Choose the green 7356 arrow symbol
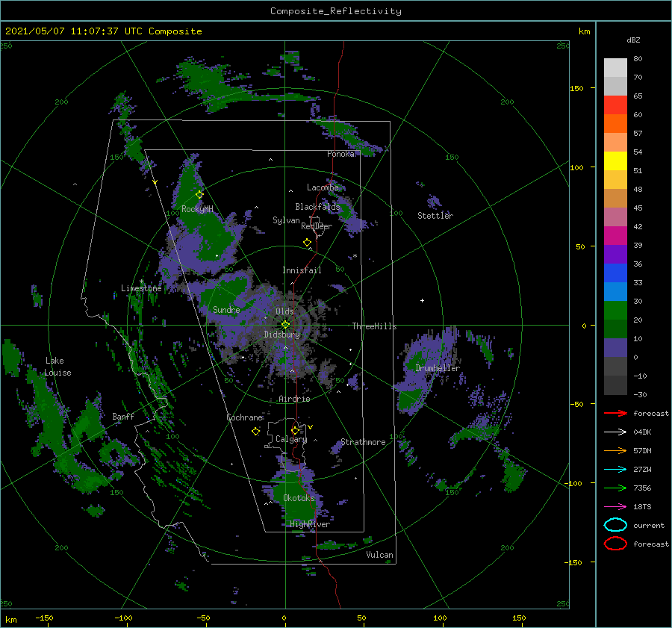Viewport: 672px width, 628px height. coord(615,488)
